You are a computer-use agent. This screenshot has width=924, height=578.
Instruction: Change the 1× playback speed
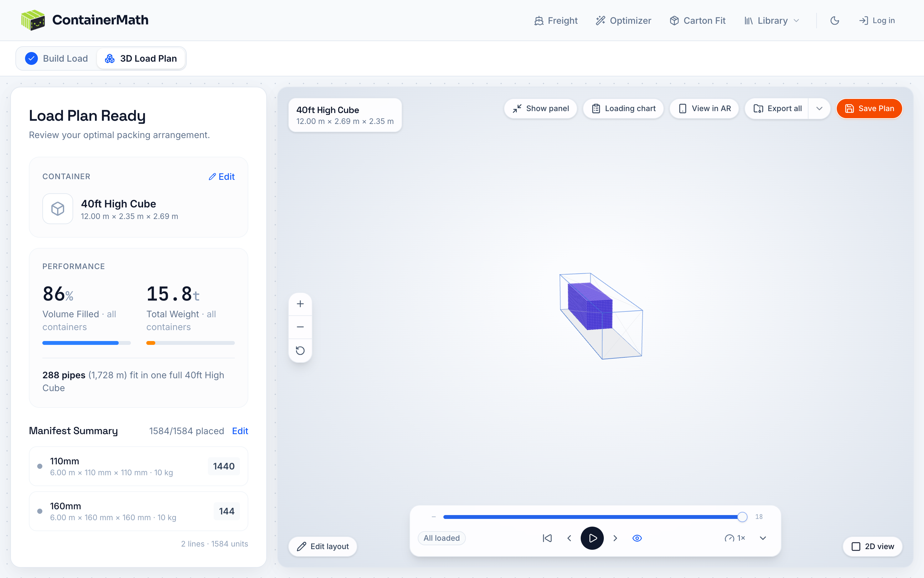[x=735, y=538]
